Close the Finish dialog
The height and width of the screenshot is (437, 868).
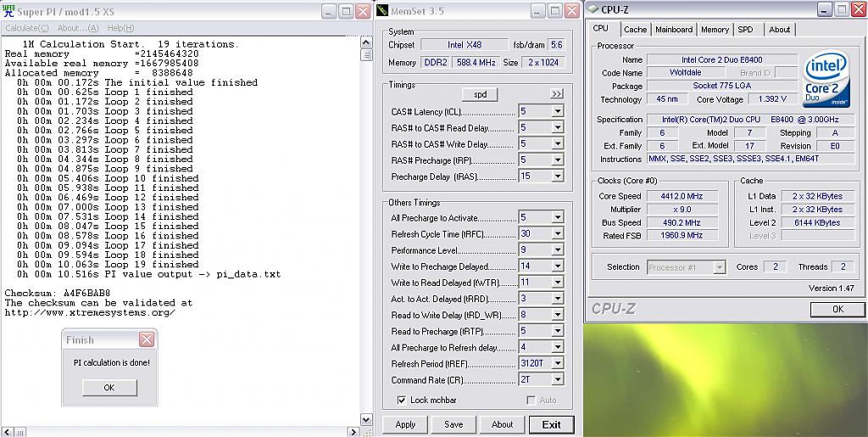point(146,339)
